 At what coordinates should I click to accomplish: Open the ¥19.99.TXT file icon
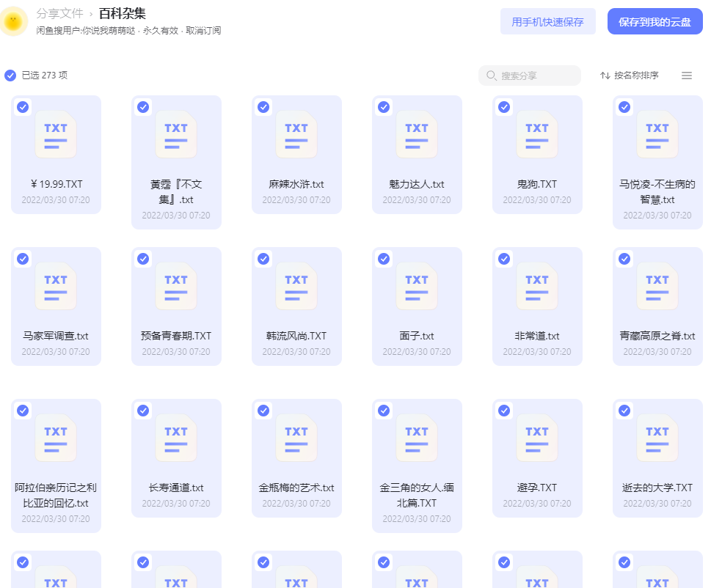[56, 135]
